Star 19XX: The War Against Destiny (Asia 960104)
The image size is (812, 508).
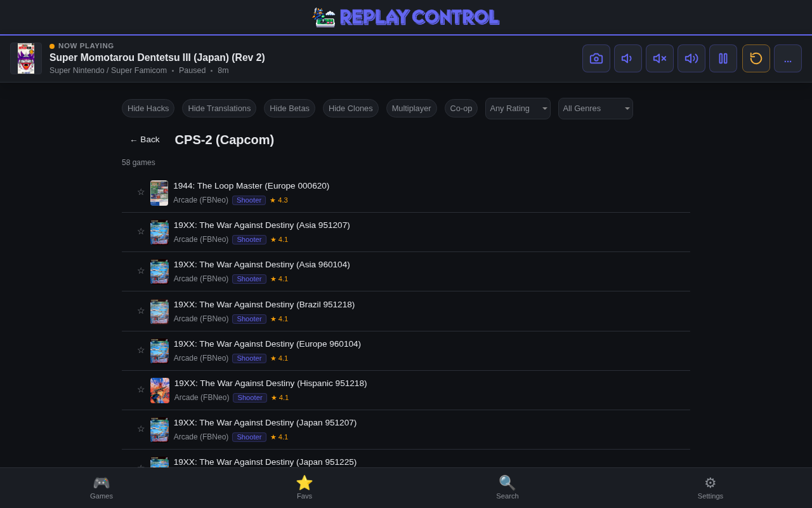coord(141,271)
